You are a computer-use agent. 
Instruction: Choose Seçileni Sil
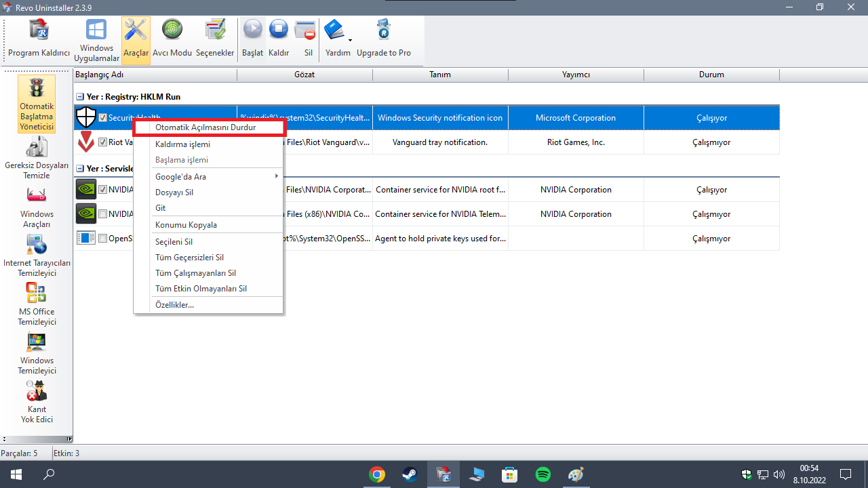pyautogui.click(x=208, y=242)
